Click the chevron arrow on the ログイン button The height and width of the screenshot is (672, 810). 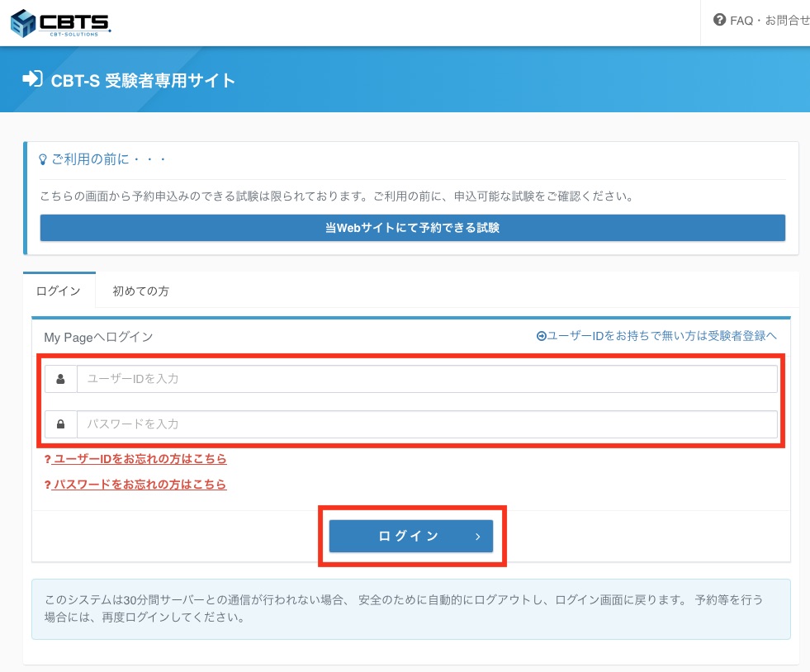[x=477, y=537]
